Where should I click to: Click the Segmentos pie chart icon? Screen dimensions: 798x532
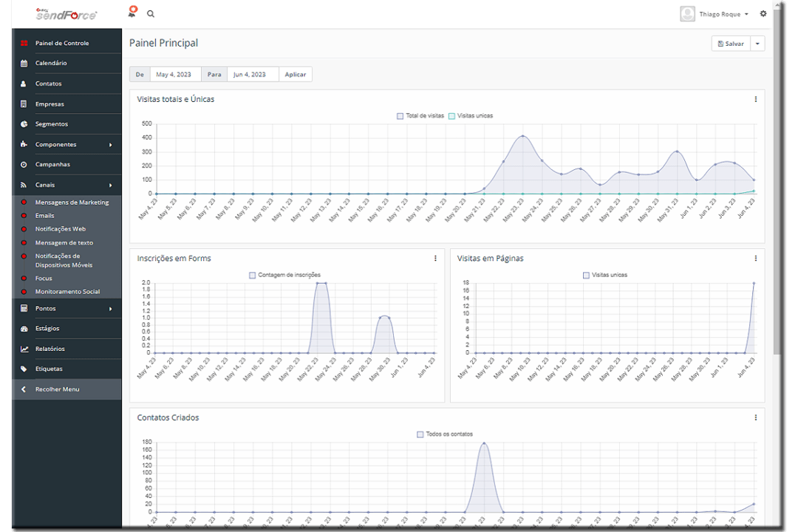tap(24, 124)
